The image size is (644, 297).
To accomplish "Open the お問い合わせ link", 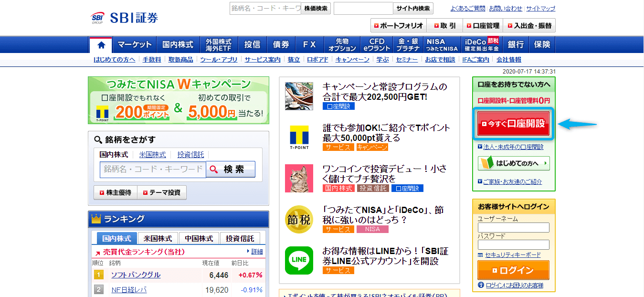I will (x=506, y=9).
